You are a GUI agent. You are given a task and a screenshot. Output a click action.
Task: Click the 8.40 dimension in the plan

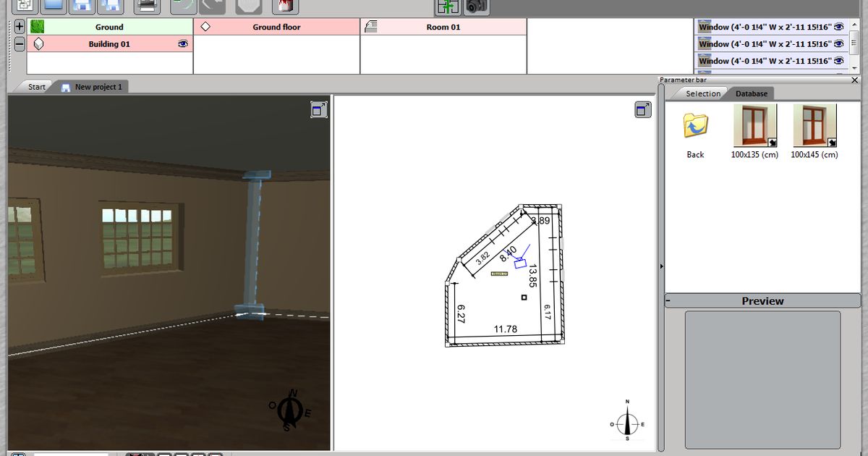509,254
